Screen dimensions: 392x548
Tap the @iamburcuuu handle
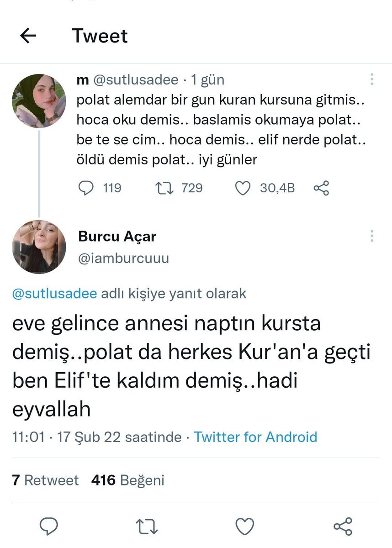123,258
